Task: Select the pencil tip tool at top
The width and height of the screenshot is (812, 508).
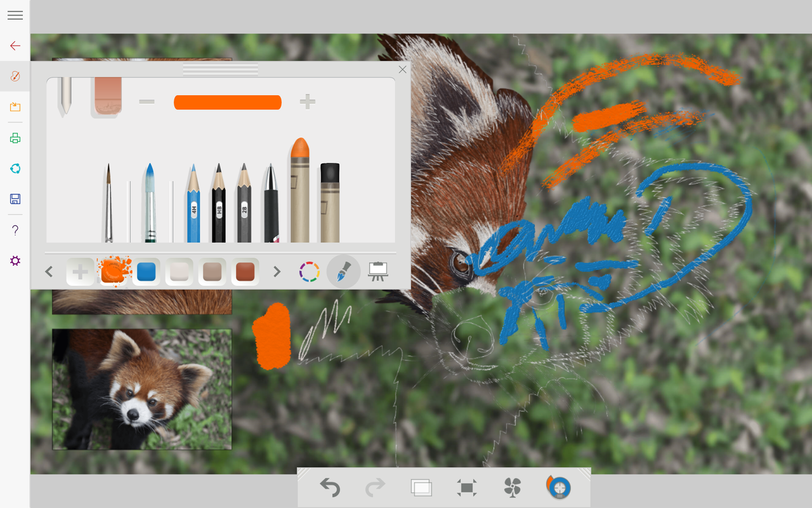Action: coord(65,97)
